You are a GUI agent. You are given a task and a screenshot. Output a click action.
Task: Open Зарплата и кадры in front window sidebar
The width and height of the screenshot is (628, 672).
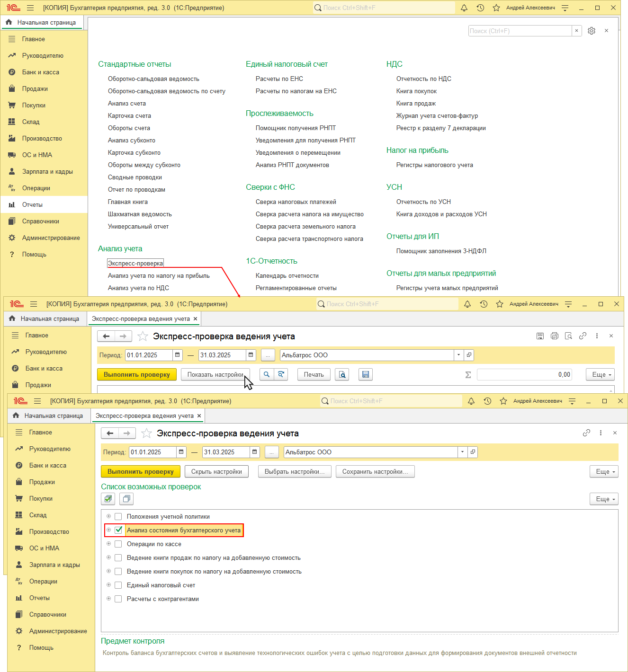pyautogui.click(x=54, y=565)
